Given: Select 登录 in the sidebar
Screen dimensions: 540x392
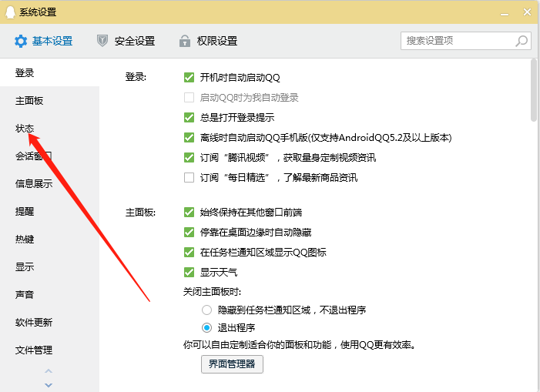Looking at the screenshot, I should click(49, 72).
